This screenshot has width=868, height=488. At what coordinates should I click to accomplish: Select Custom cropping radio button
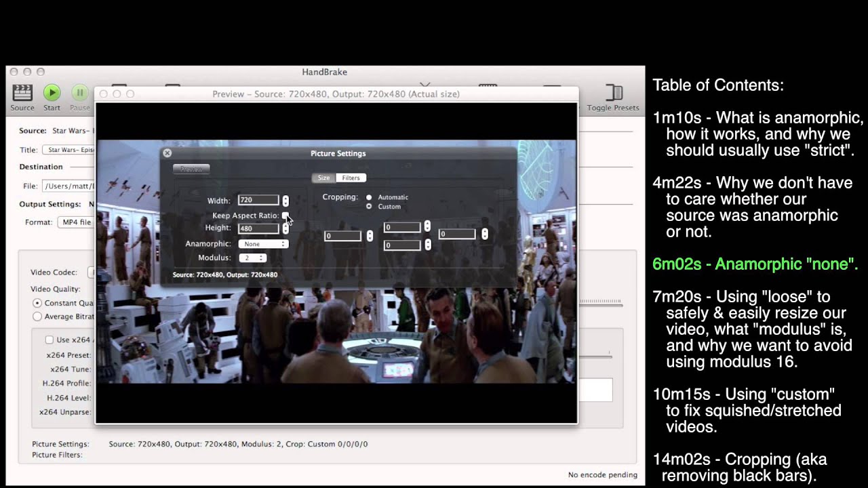click(x=369, y=206)
